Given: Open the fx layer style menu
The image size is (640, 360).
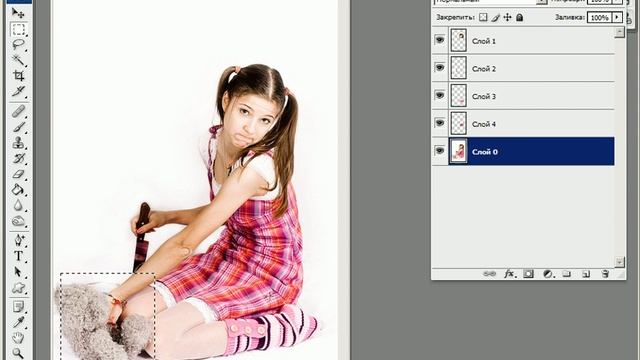Looking at the screenshot, I should pyautogui.click(x=509, y=273).
